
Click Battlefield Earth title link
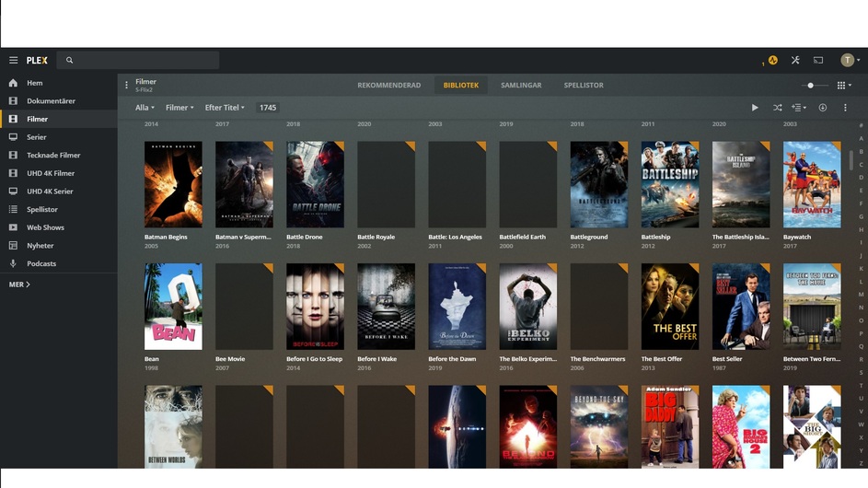[522, 237]
